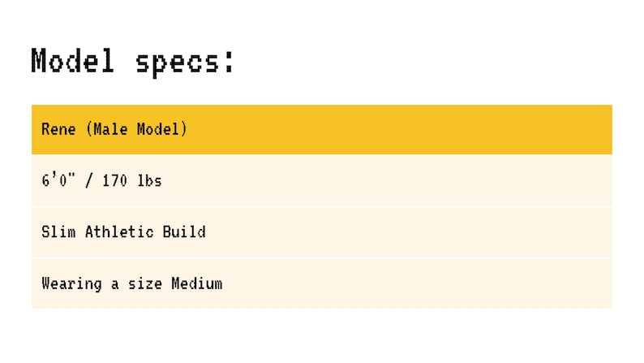Click the weight value "170 lbs"
This screenshot has height=363, width=644.
tap(132, 181)
